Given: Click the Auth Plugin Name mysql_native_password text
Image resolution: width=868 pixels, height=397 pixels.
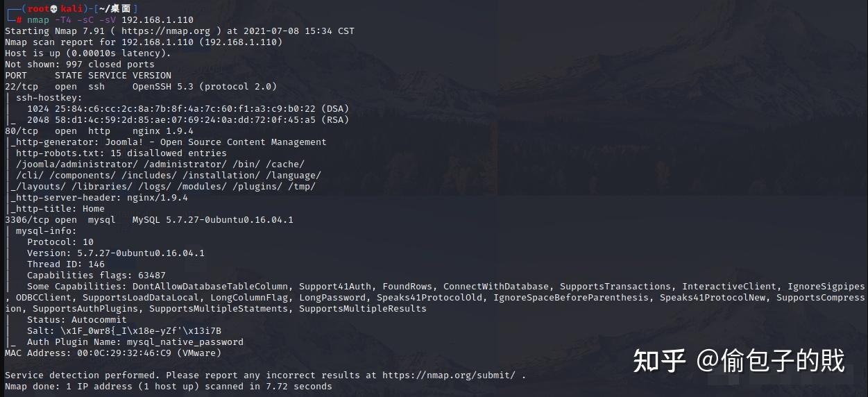Looking at the screenshot, I should click(x=135, y=341).
